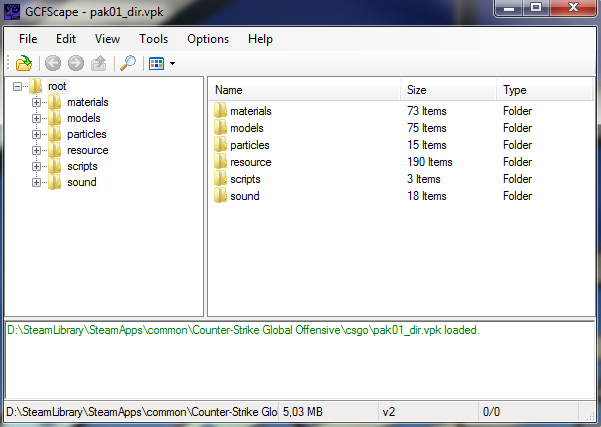Open the Tools menu
Viewport: 601px width, 427px height.
tap(153, 39)
